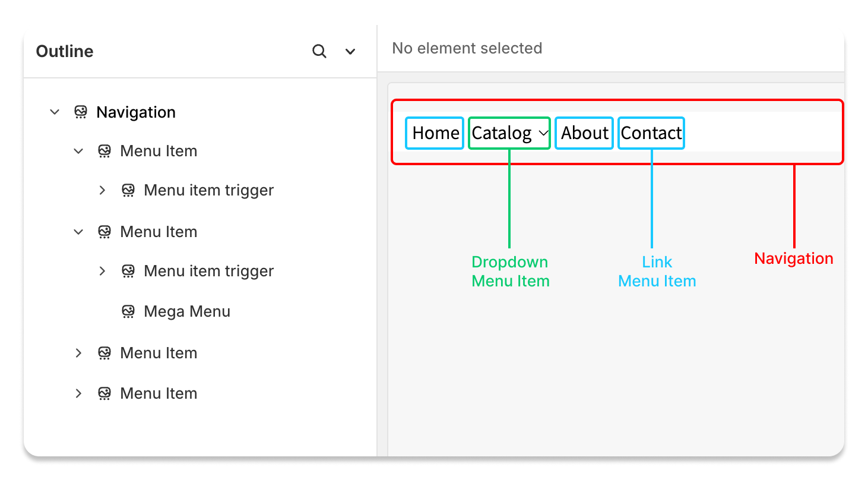Click the icon of the third Menu Item
Viewport: 868px width, 492px height.
[104, 353]
